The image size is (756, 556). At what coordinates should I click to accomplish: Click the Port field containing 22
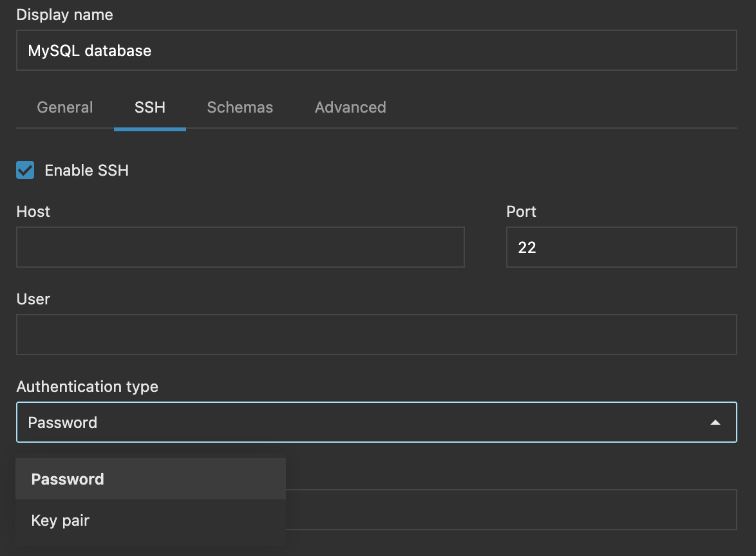(621, 247)
